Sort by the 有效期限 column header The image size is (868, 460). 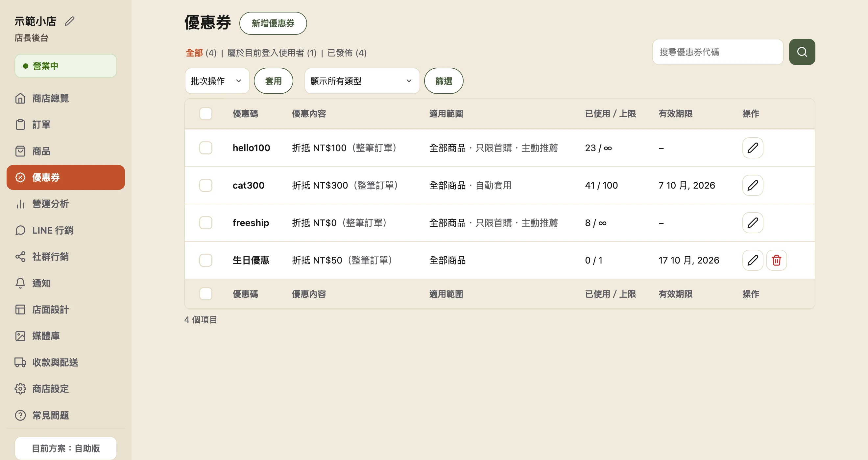(x=675, y=114)
